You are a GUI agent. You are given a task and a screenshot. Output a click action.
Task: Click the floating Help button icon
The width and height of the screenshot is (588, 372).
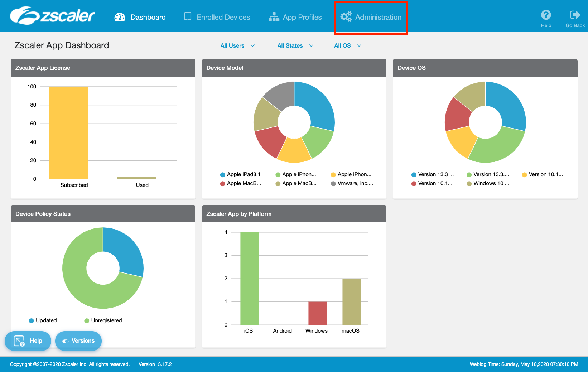pos(19,341)
